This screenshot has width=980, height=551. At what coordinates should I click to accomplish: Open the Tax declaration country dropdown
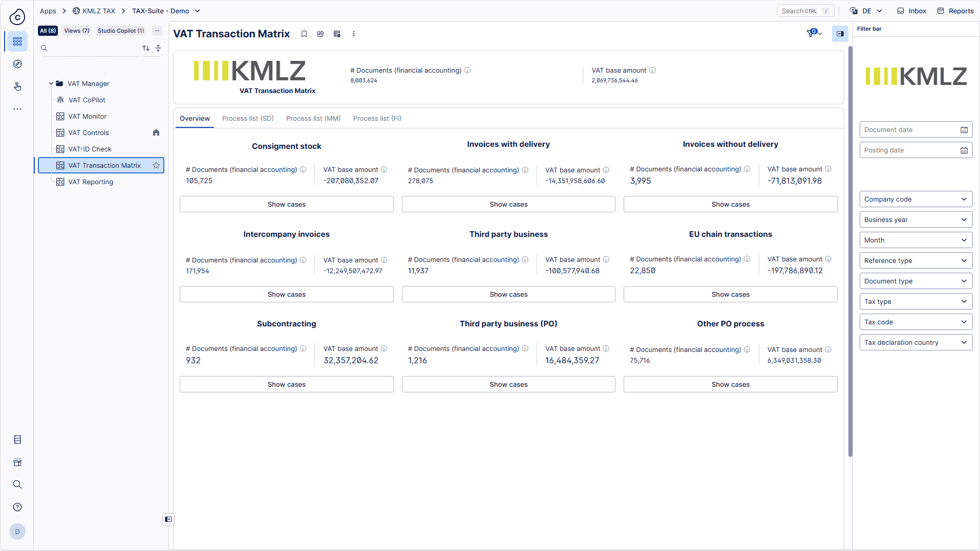pyautogui.click(x=915, y=342)
